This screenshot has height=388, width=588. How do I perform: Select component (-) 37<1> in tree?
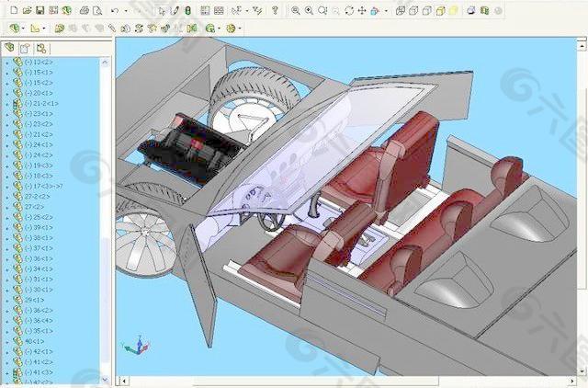pyautogui.click(x=39, y=248)
